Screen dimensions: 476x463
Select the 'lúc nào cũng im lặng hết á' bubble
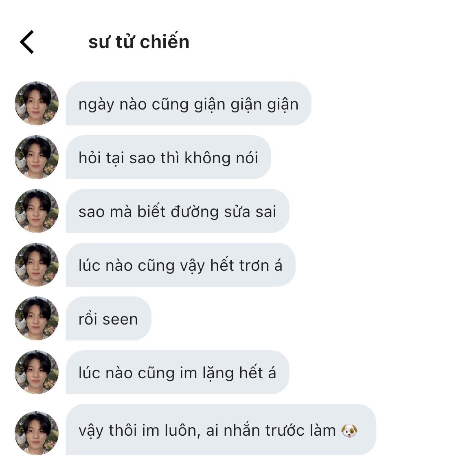178,372
